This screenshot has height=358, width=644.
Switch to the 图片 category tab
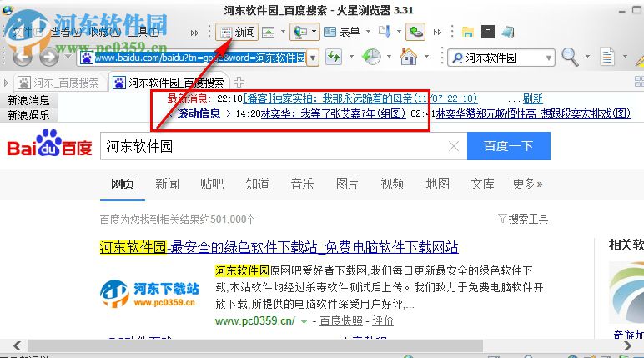347,184
